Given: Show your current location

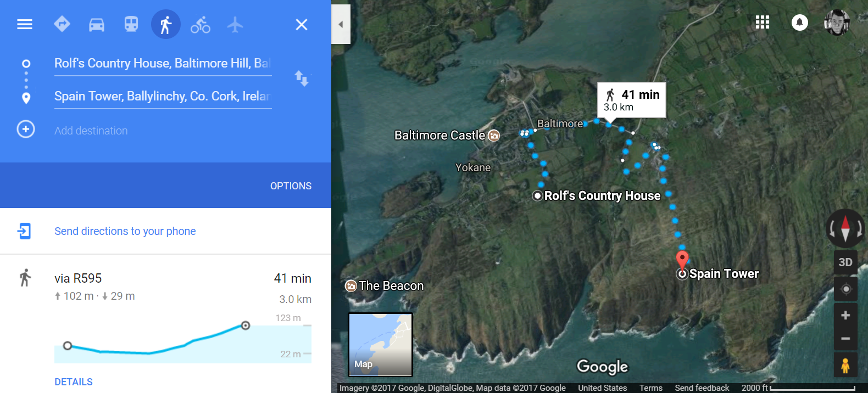Looking at the screenshot, I should 846,289.
